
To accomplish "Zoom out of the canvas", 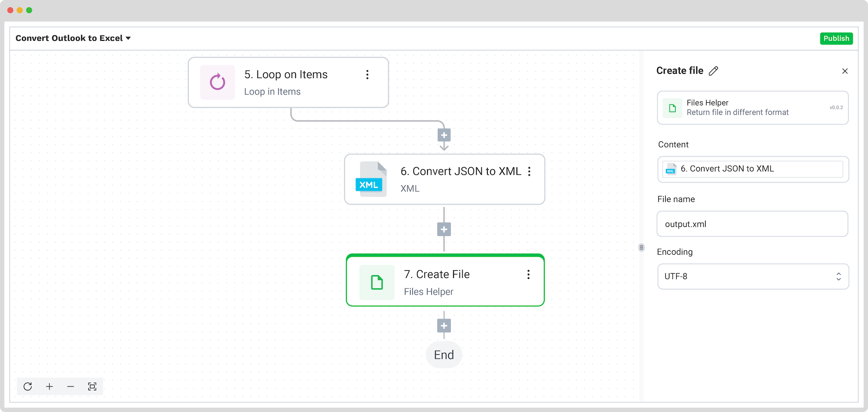I will [x=71, y=386].
